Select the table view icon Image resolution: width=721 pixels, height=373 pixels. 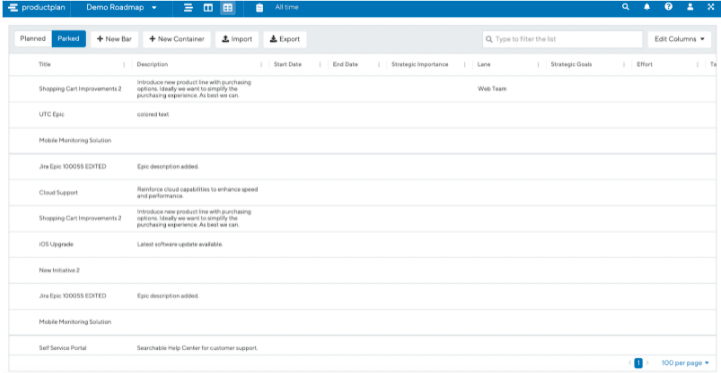point(228,8)
